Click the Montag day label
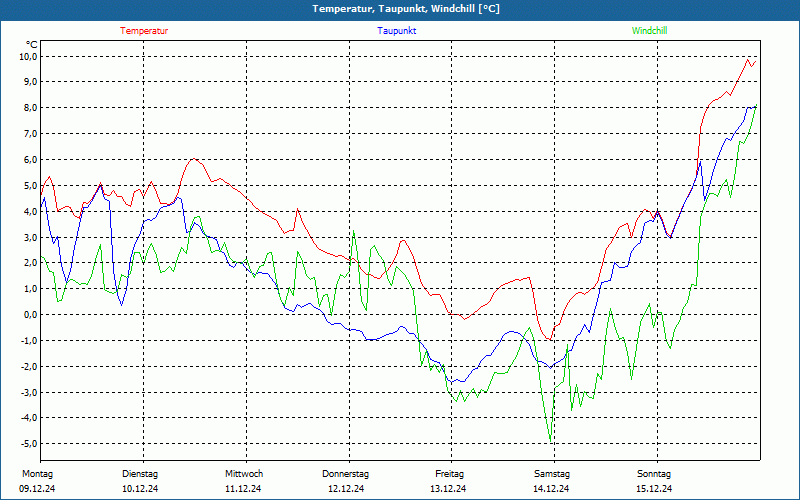 [37, 474]
